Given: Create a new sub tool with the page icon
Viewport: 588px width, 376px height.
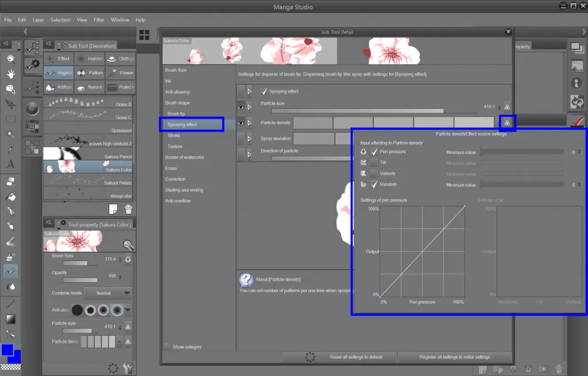Looking at the screenshot, I should tap(113, 209).
